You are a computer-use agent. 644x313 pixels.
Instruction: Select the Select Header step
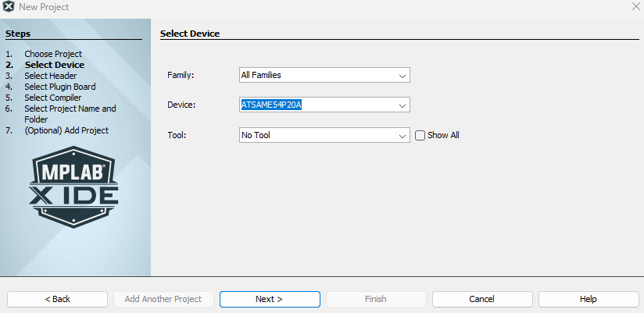(51, 76)
